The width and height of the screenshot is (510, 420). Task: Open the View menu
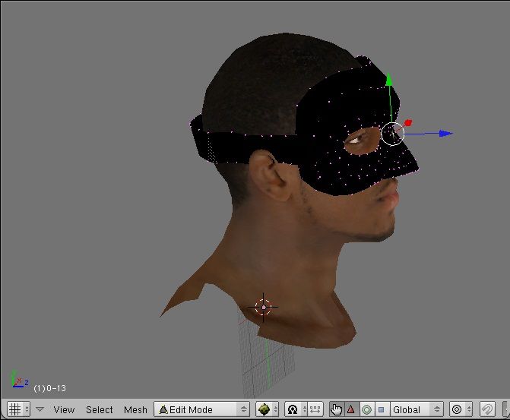coord(64,409)
